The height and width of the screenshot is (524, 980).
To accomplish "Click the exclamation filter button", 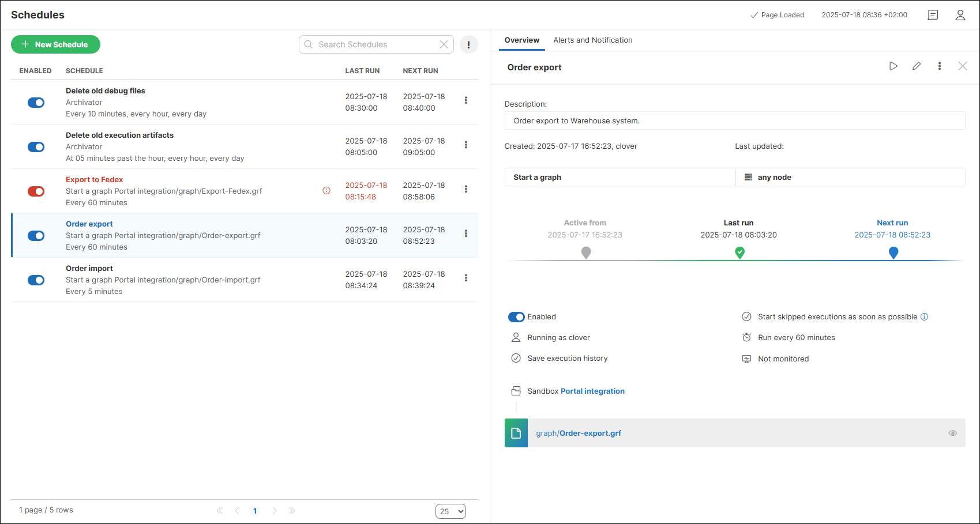I will click(468, 44).
